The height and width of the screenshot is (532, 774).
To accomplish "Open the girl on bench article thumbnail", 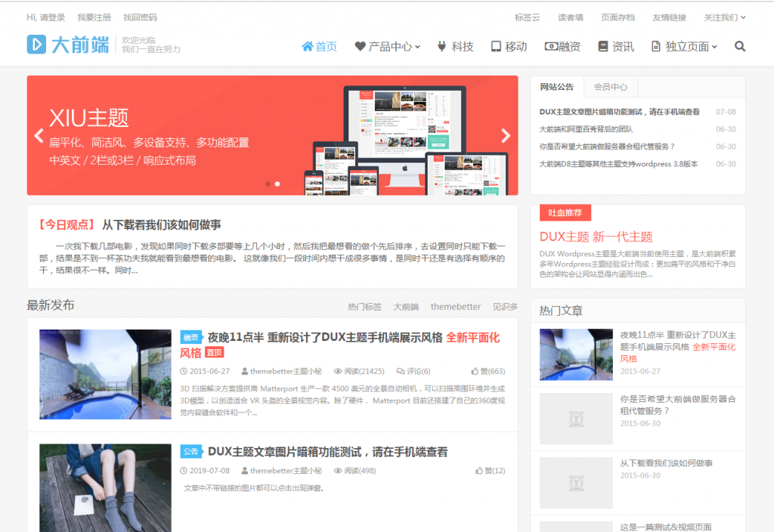I will [x=105, y=487].
